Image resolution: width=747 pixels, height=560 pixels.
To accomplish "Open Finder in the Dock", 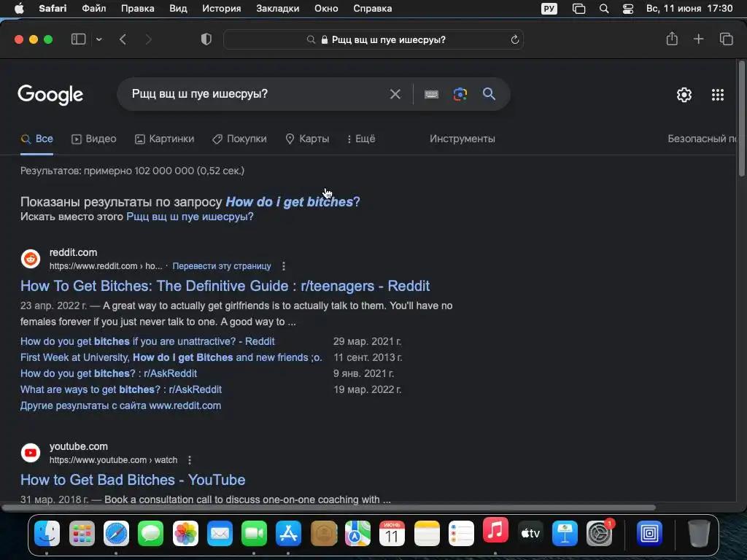I will click(x=47, y=533).
